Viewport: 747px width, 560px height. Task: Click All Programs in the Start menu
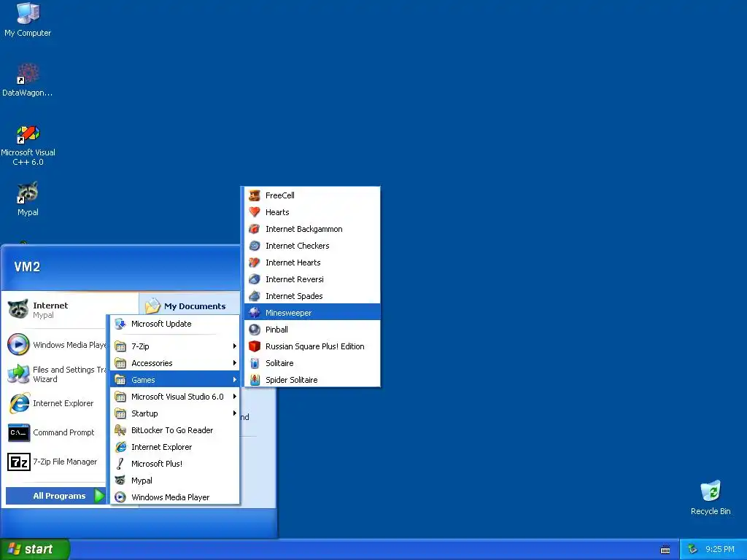(55, 496)
